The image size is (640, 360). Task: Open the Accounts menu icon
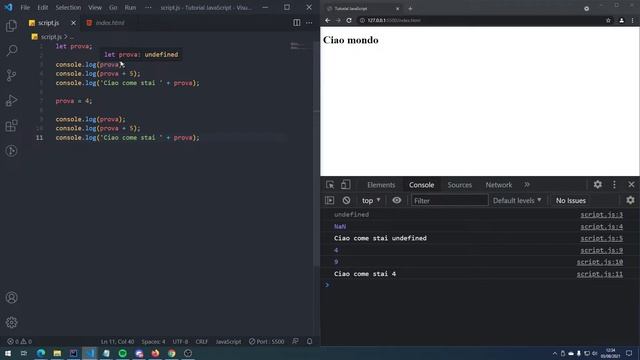pos(11,298)
